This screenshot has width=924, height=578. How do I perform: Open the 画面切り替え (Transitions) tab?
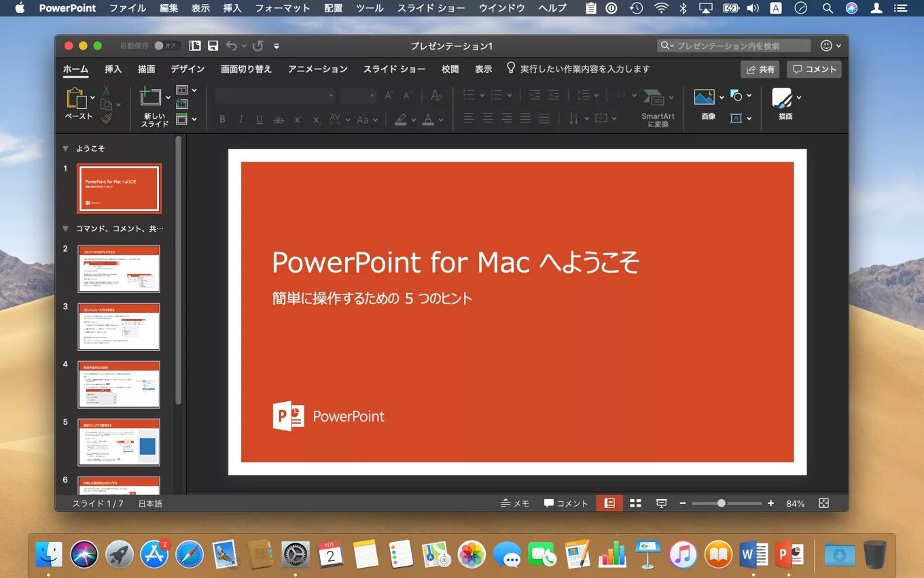[246, 69]
